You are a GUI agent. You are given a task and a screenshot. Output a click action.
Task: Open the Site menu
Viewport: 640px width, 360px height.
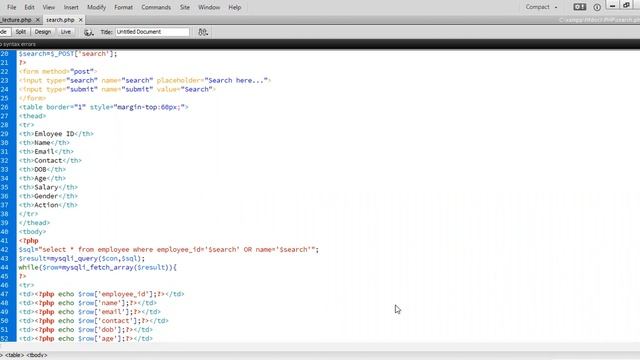(x=184, y=7)
